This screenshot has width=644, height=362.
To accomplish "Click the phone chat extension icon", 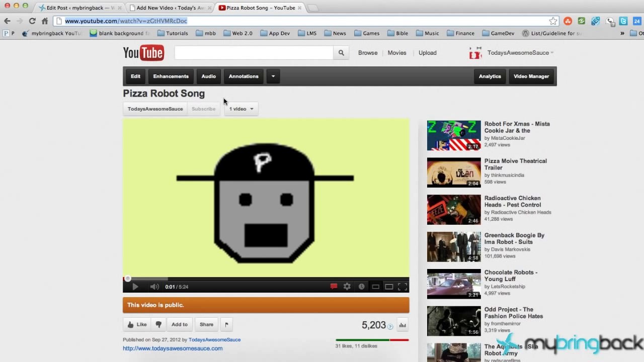I will (x=610, y=21).
